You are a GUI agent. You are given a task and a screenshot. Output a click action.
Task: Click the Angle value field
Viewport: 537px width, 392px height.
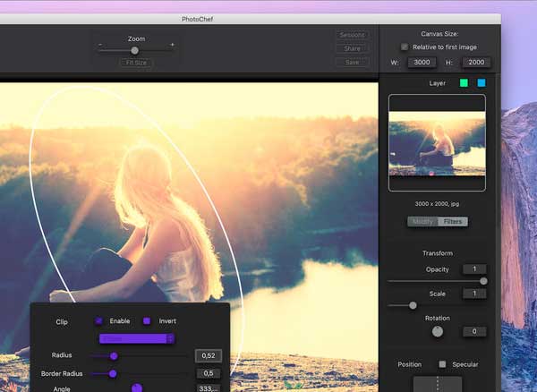209,388
